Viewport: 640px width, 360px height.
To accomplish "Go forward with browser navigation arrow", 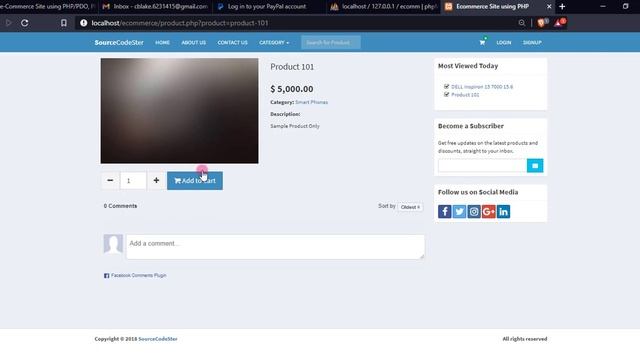I will point(8,23).
